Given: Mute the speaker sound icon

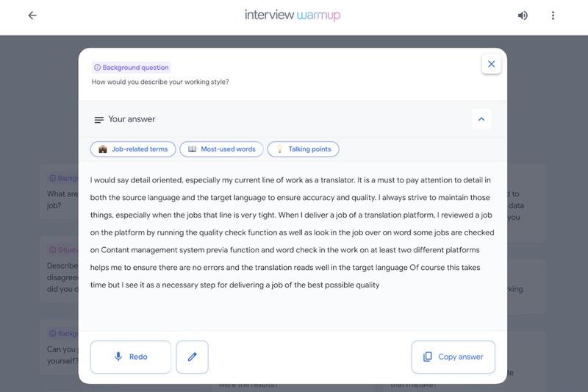Looking at the screenshot, I should click(523, 15).
